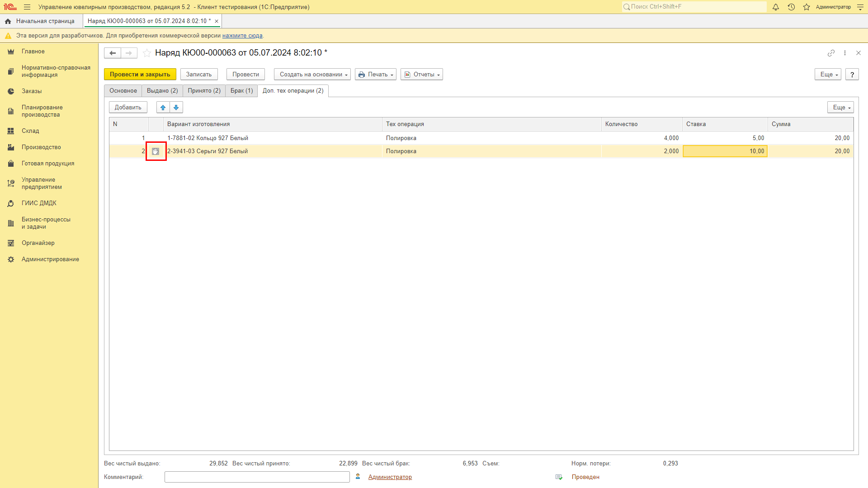Open Администратор user link at bottom
868x488 pixels.
[x=390, y=477]
